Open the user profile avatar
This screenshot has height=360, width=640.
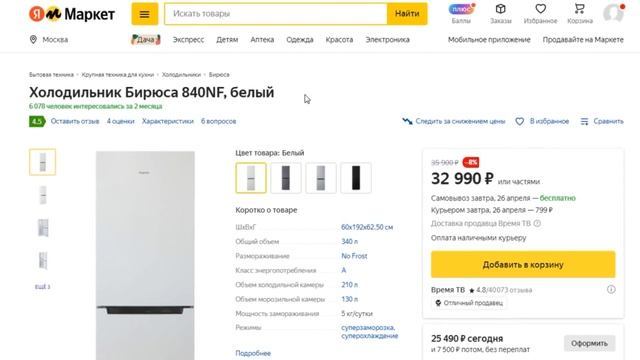613,13
